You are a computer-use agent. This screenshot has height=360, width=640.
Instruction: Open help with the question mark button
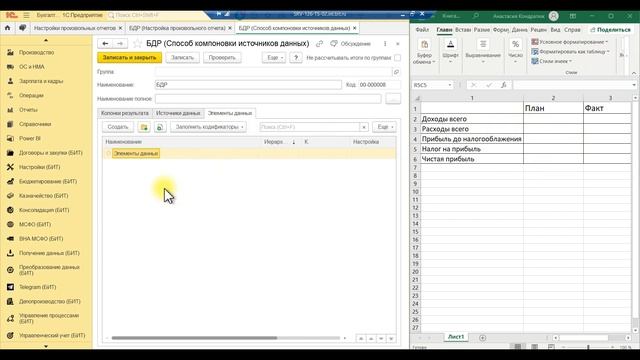coord(296,58)
